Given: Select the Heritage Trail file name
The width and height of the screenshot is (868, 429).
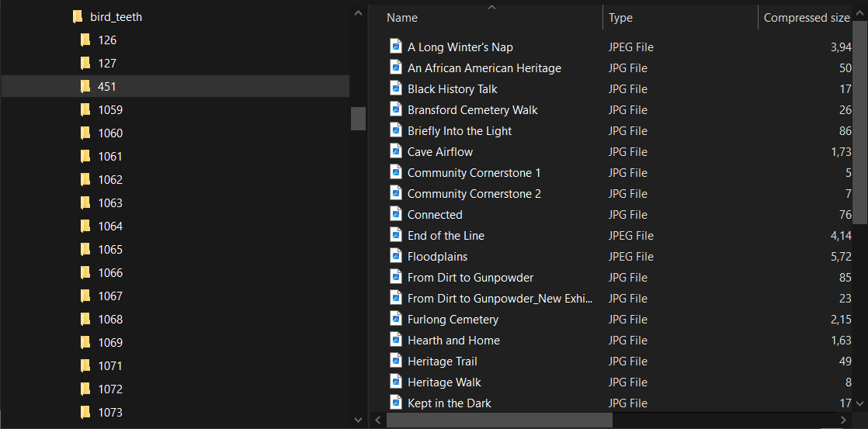Looking at the screenshot, I should click(x=443, y=362).
